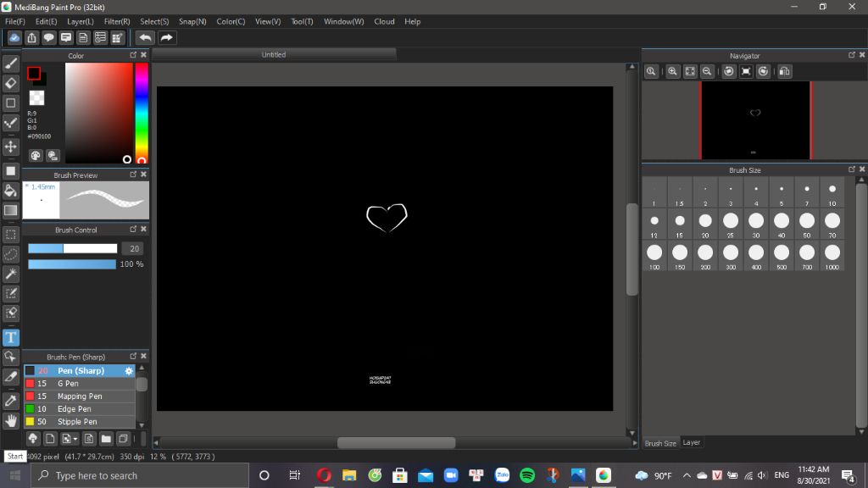Open the Snap menu
The image size is (868, 488).
[x=192, y=21]
